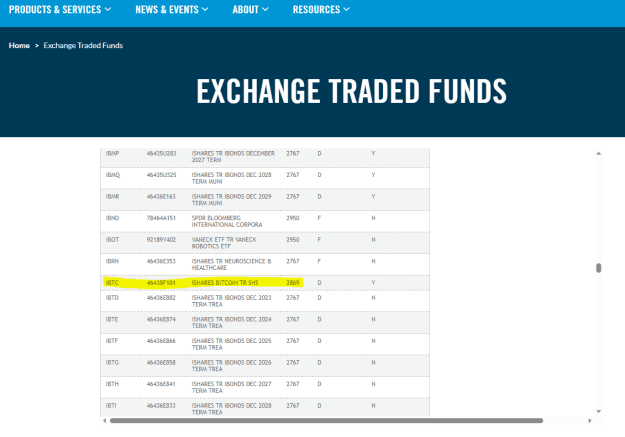This screenshot has height=437, width=625.
Task: Click the Y flag in IBTC row
Action: point(373,283)
